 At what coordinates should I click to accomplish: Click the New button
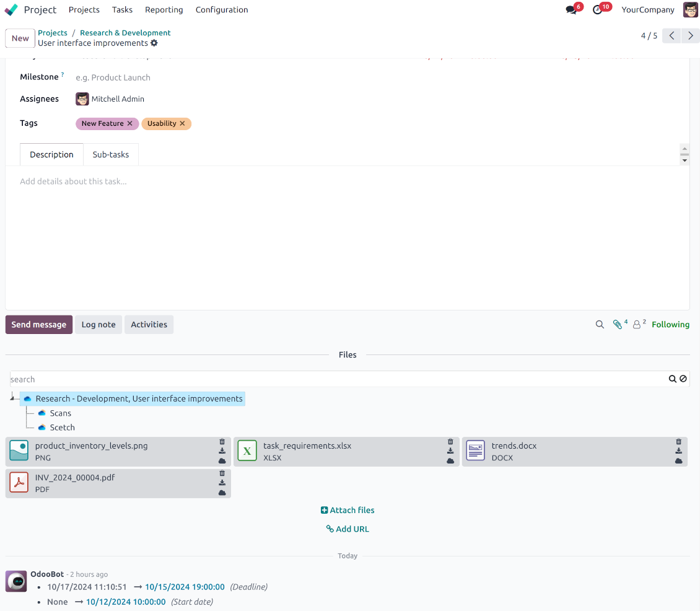[x=20, y=38]
